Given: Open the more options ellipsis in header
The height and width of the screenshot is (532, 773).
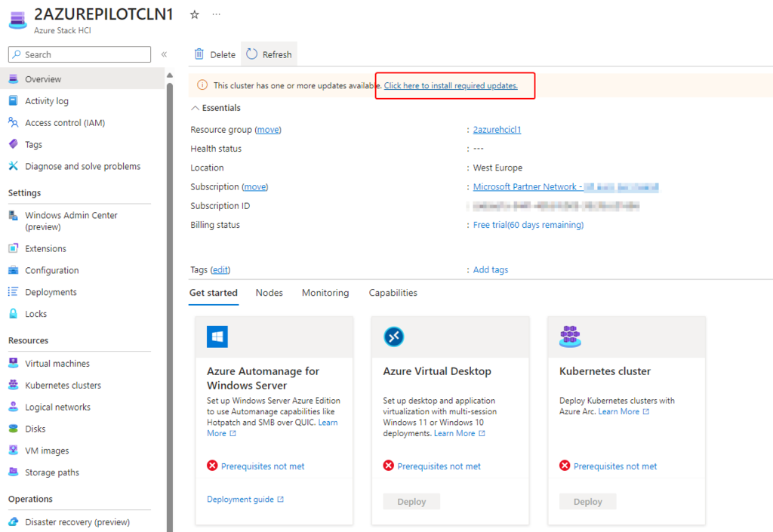Looking at the screenshot, I should tap(217, 14).
